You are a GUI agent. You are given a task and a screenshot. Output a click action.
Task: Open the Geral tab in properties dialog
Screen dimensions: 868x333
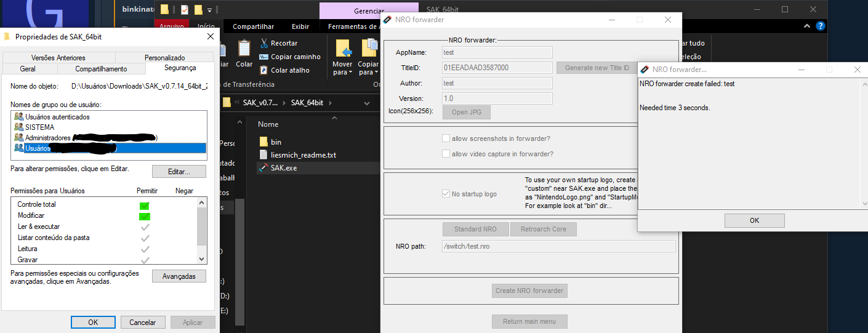(28, 69)
